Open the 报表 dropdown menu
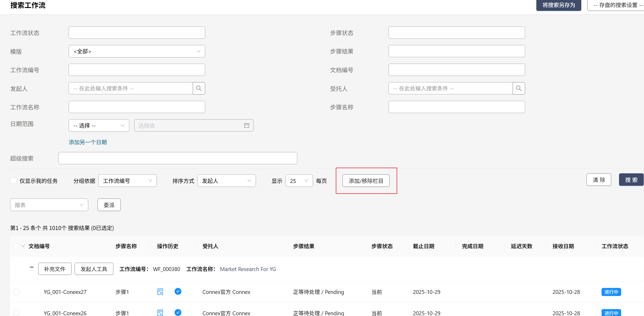This screenshot has height=316, width=644. [49, 205]
